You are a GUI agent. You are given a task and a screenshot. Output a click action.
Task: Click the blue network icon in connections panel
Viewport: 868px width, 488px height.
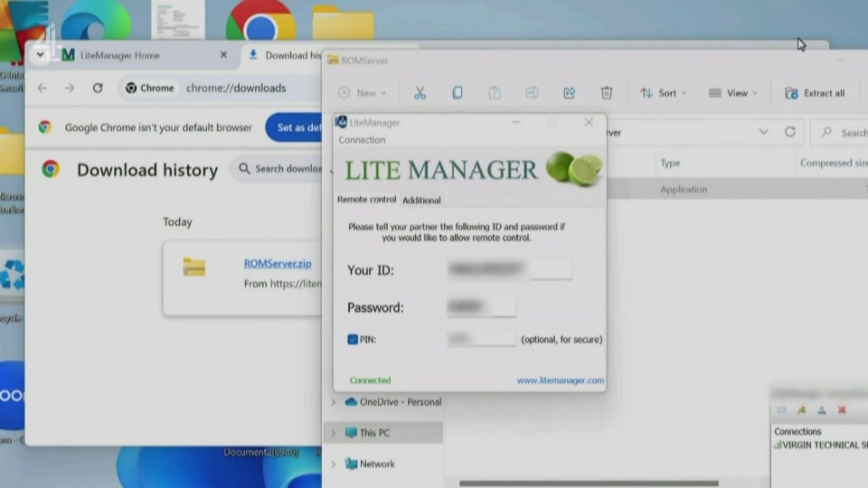click(822, 410)
